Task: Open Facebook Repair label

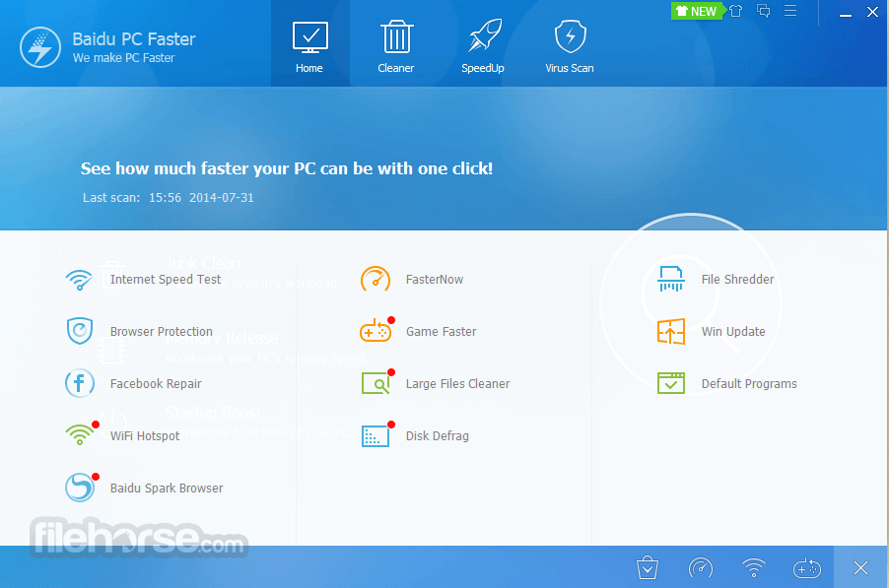Action: (x=156, y=383)
